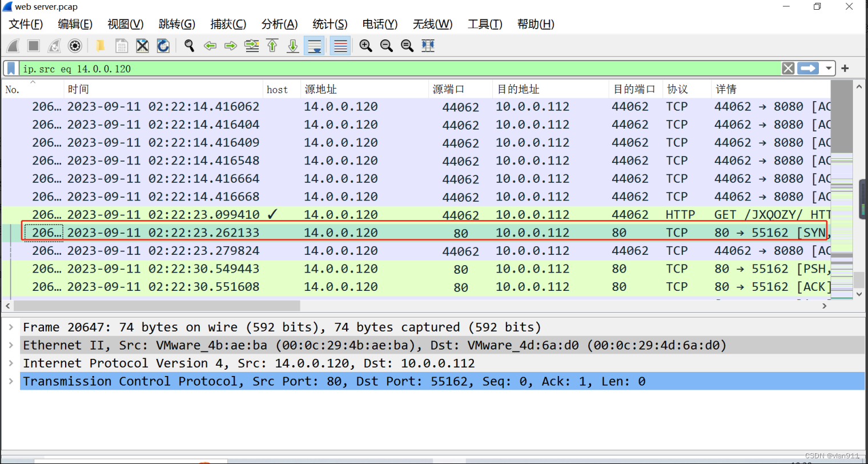This screenshot has height=464, width=868.
Task: Sort by the 源端口 column header
Action: tap(460, 89)
